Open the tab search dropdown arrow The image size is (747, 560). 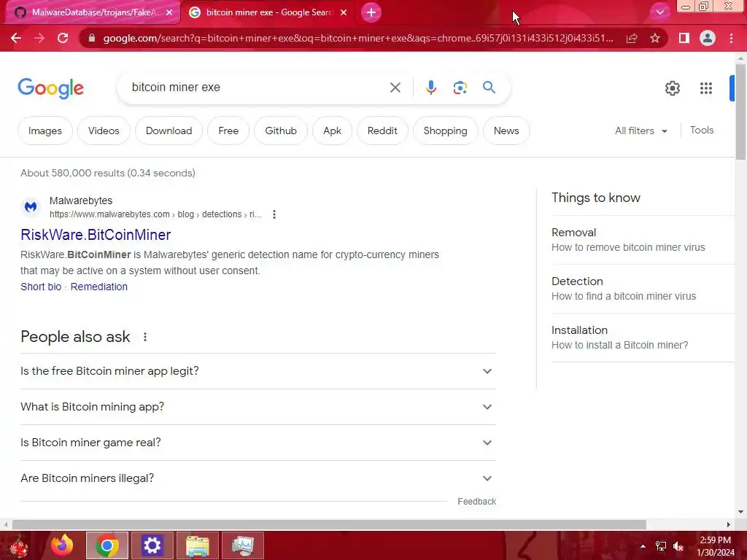[659, 12]
